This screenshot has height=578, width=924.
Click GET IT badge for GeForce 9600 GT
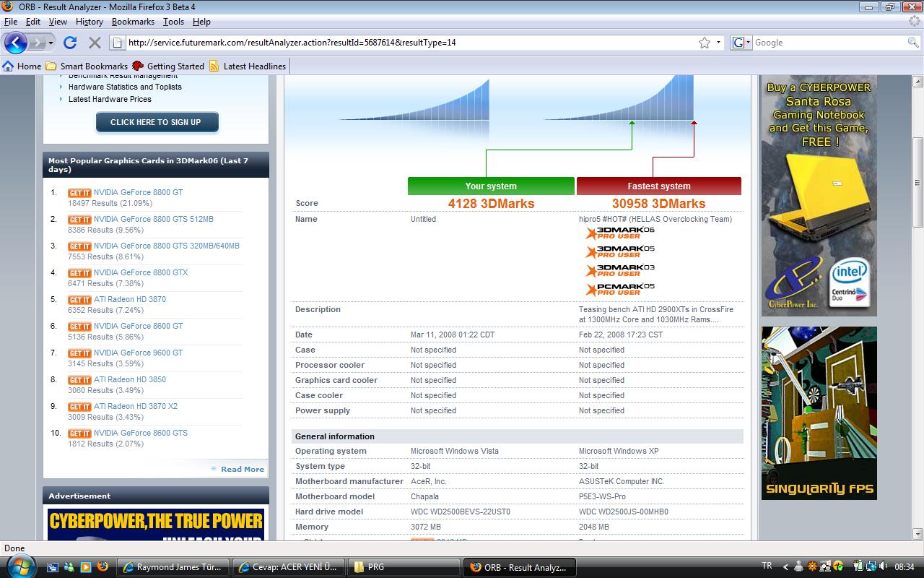(x=79, y=353)
